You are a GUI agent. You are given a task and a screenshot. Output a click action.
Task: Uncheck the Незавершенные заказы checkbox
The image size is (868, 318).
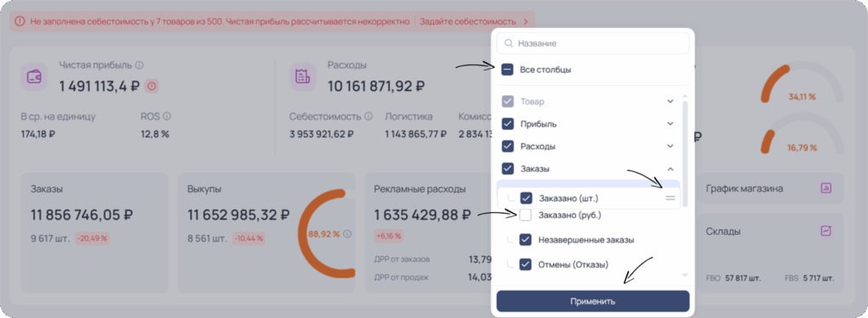(x=526, y=240)
